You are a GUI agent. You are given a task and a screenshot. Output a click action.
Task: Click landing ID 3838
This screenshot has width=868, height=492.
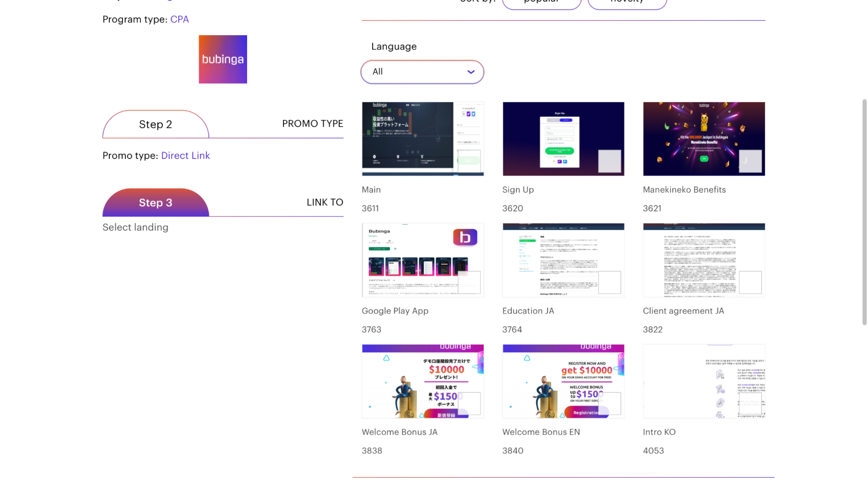pos(372,451)
